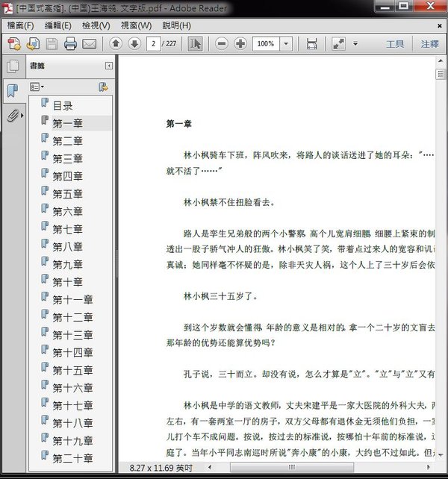Go to next page with down arrow
448x479 pixels.
pyautogui.click(x=134, y=44)
